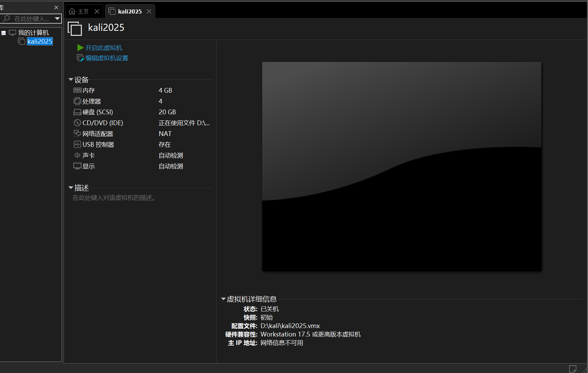This screenshot has height=373, width=588.
Task: Select kali2025 in the library tree
Action: tap(40, 41)
